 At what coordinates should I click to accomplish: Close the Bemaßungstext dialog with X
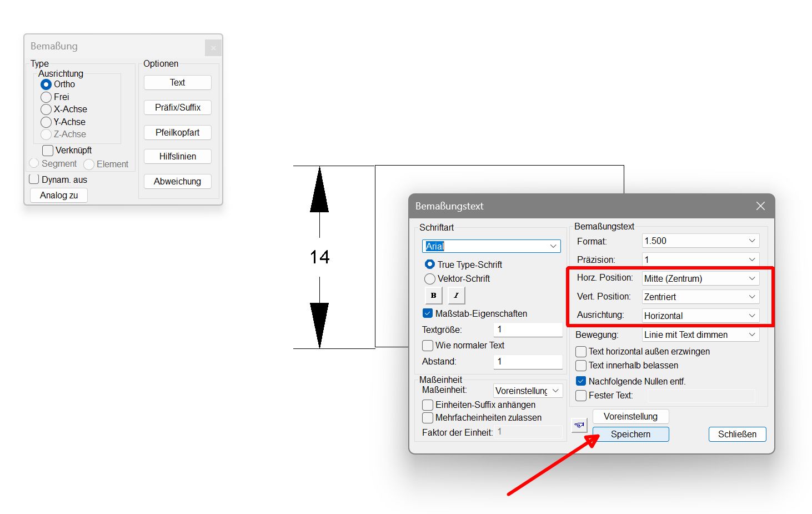click(760, 206)
